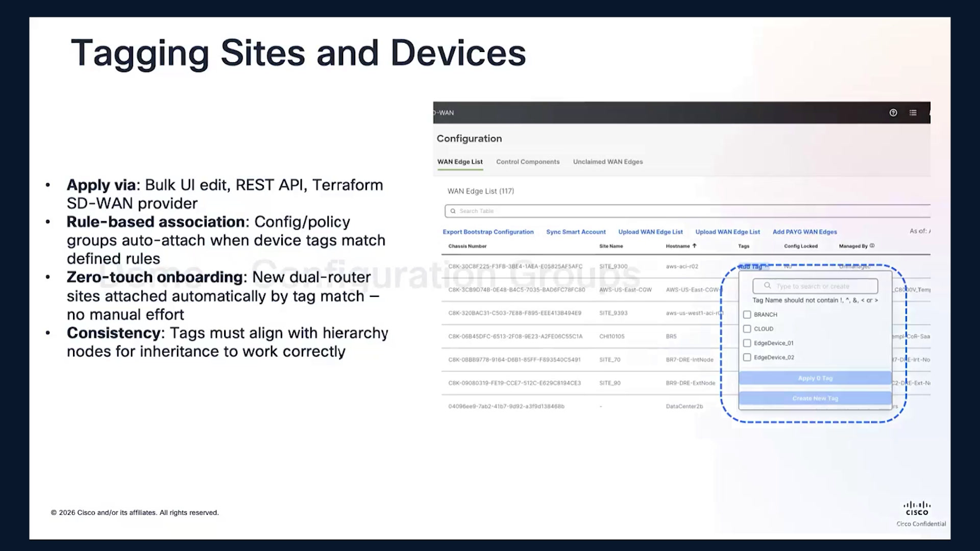Click the Chassis Number column header
Screen dimensions: 980x551
[x=467, y=246]
